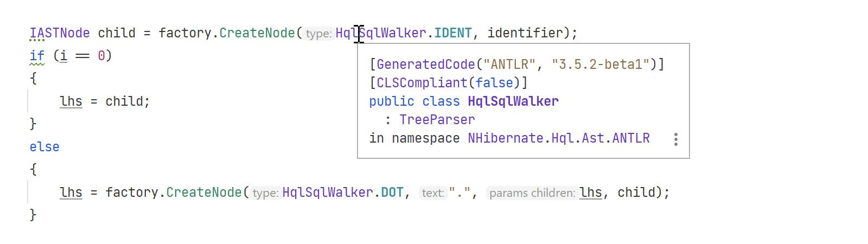Click the "." string literal argument
868x244 pixels.
click(x=459, y=192)
